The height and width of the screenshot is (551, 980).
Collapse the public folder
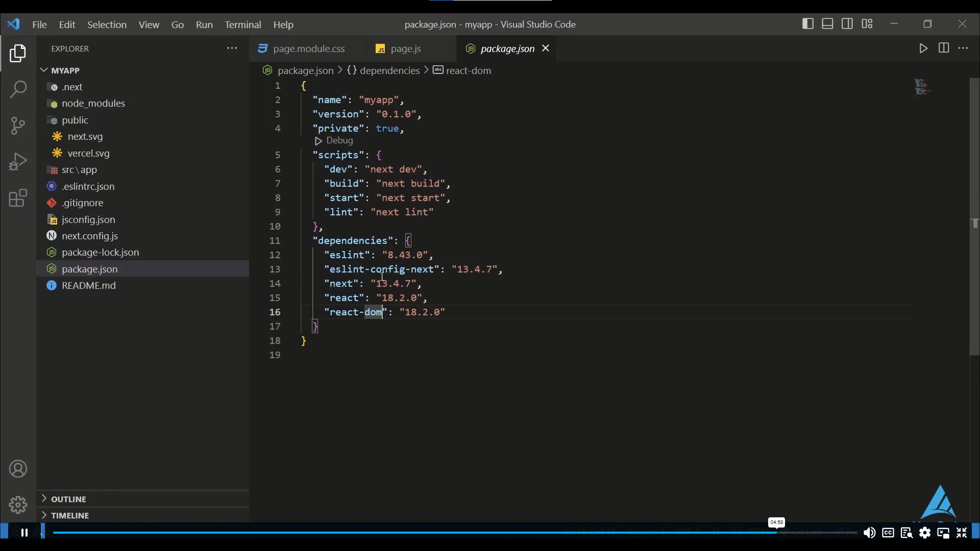142,120
